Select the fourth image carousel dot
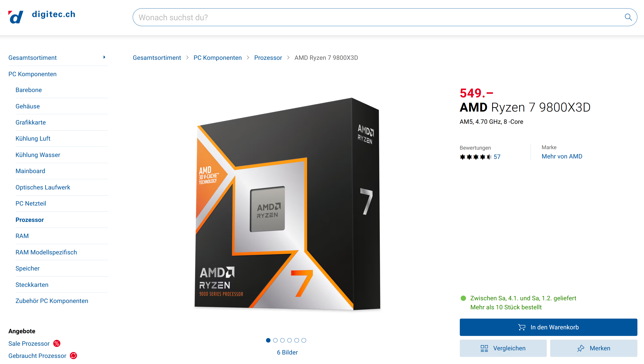The height and width of the screenshot is (364, 644). [289, 340]
